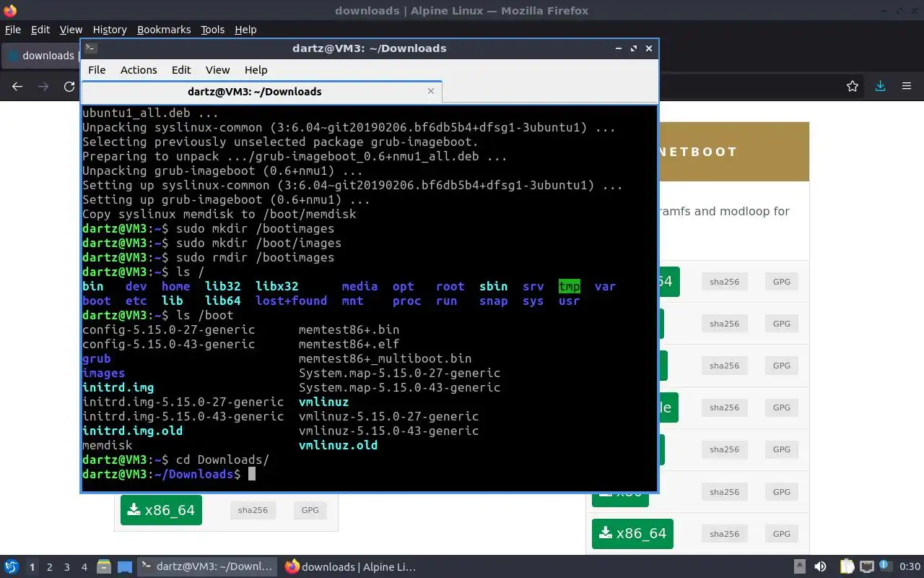Viewport: 924px width, 578px height.
Task: Open the File menu in Firefox
Action: point(13,30)
